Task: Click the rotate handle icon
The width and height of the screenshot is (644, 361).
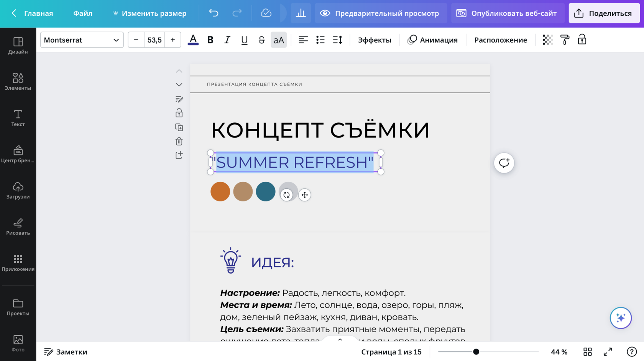Action: pos(286,195)
